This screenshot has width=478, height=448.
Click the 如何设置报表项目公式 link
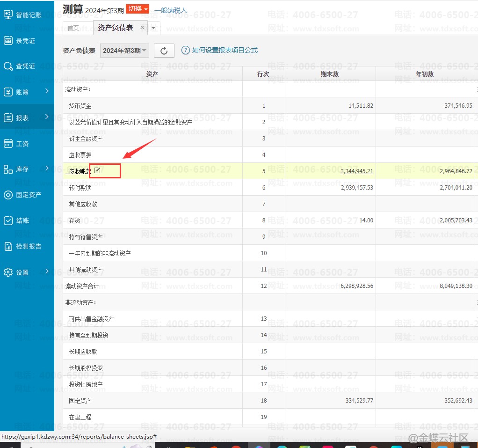(225, 50)
